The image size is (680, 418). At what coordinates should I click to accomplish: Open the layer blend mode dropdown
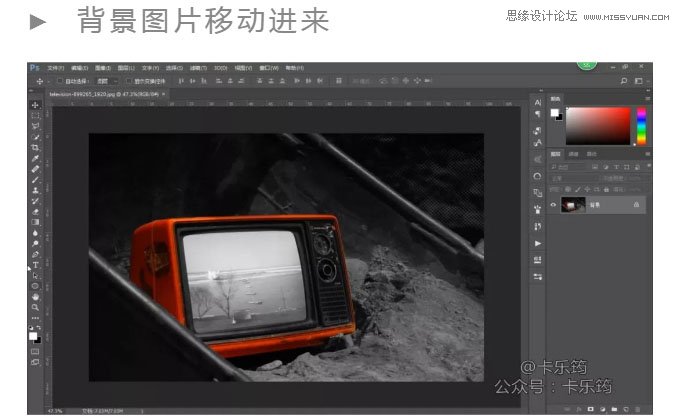pyautogui.click(x=574, y=178)
